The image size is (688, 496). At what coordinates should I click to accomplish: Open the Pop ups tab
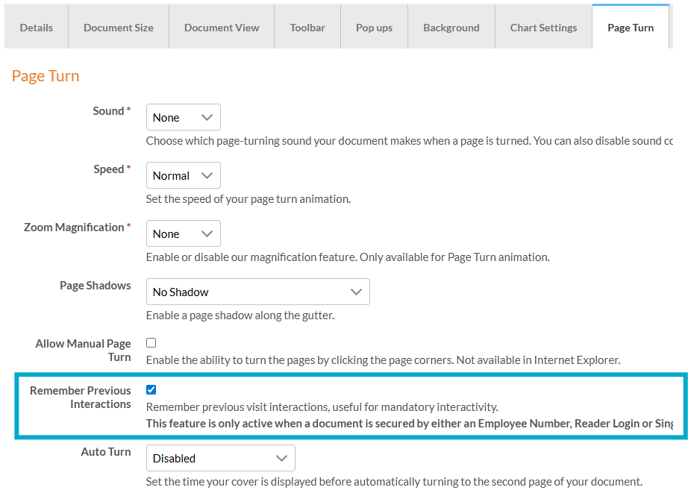click(x=374, y=27)
